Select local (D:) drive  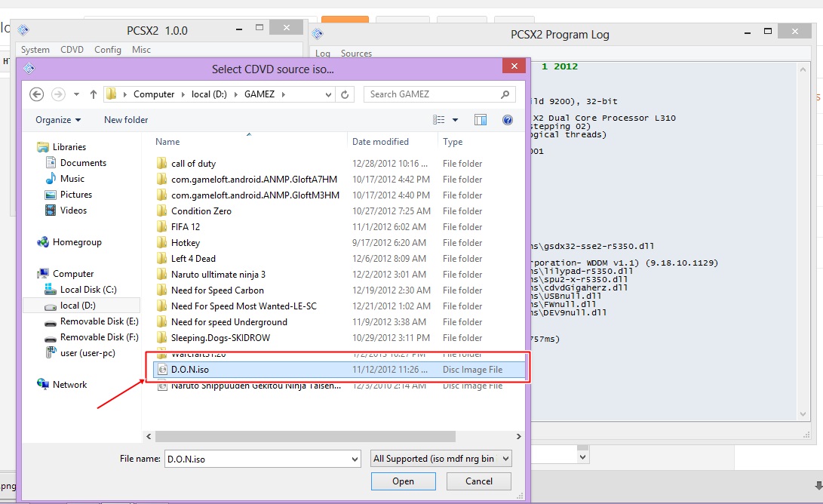coord(81,306)
